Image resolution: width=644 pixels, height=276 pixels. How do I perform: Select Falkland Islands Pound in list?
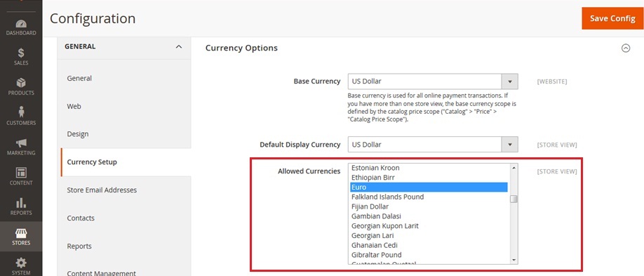tap(429, 197)
